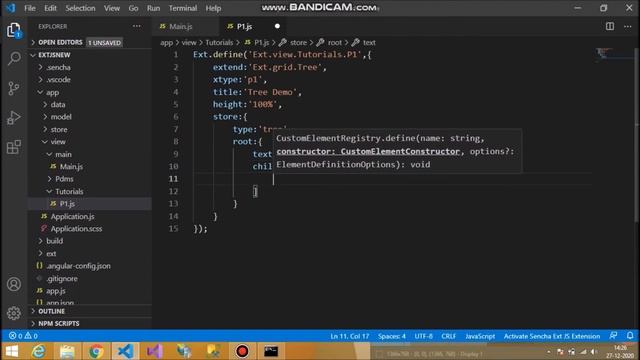Open the Windows Start button
Screen dimensions: 640x360
(11, 351)
